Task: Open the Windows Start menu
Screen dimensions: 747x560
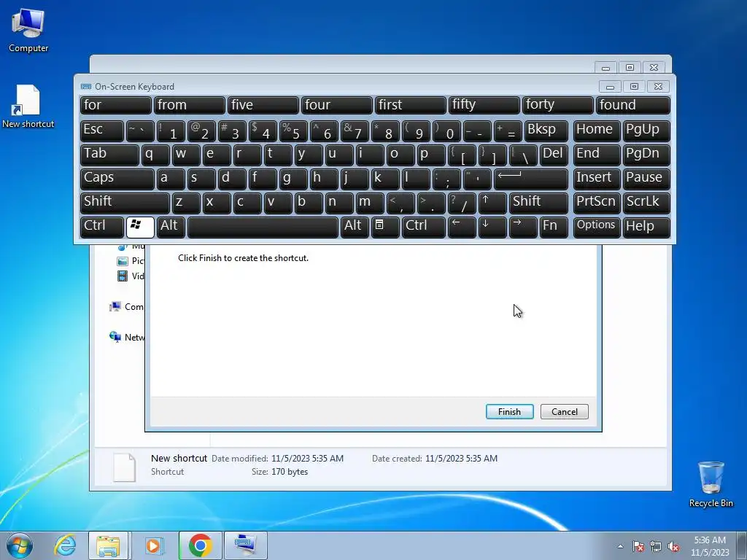Action: [x=20, y=545]
